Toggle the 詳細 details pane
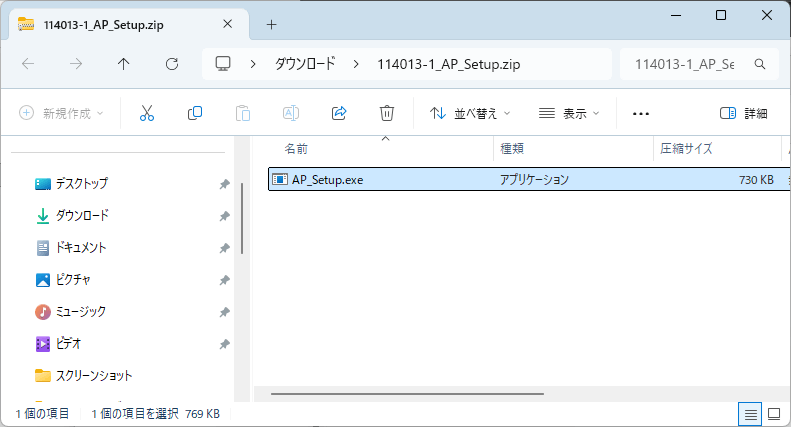 743,113
